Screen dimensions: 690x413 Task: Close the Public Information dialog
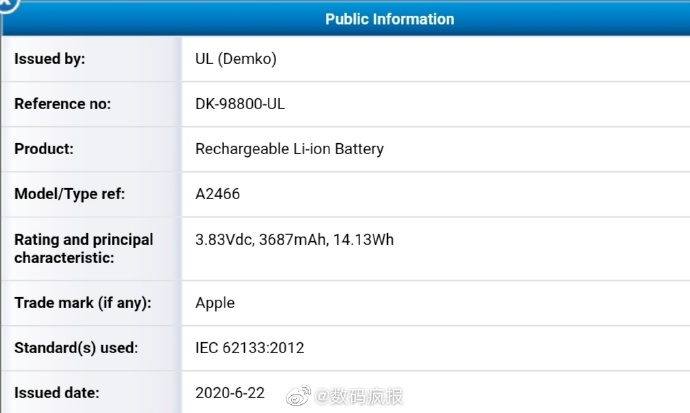point(6,4)
